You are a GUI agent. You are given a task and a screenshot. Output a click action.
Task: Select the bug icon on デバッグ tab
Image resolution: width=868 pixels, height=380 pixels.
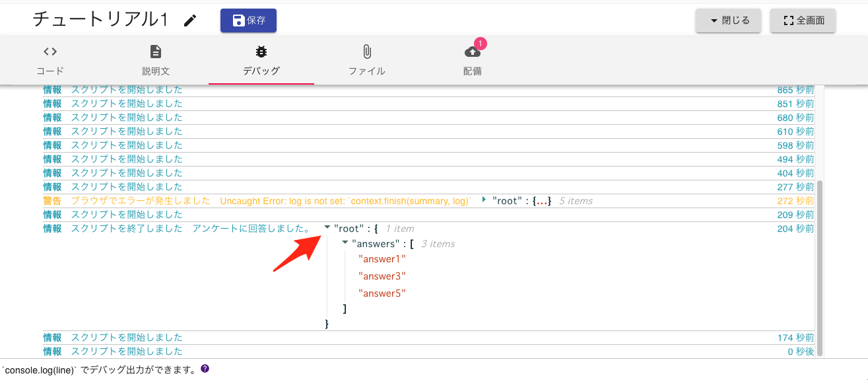coord(261,52)
